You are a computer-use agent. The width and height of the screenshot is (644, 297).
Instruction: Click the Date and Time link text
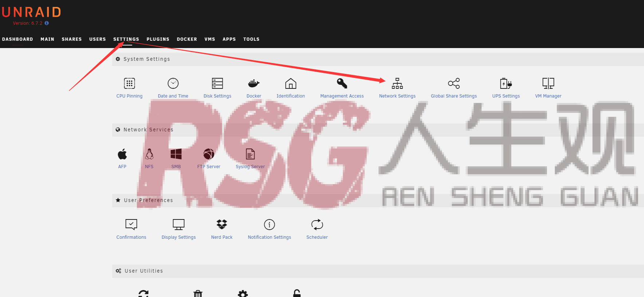[173, 96]
